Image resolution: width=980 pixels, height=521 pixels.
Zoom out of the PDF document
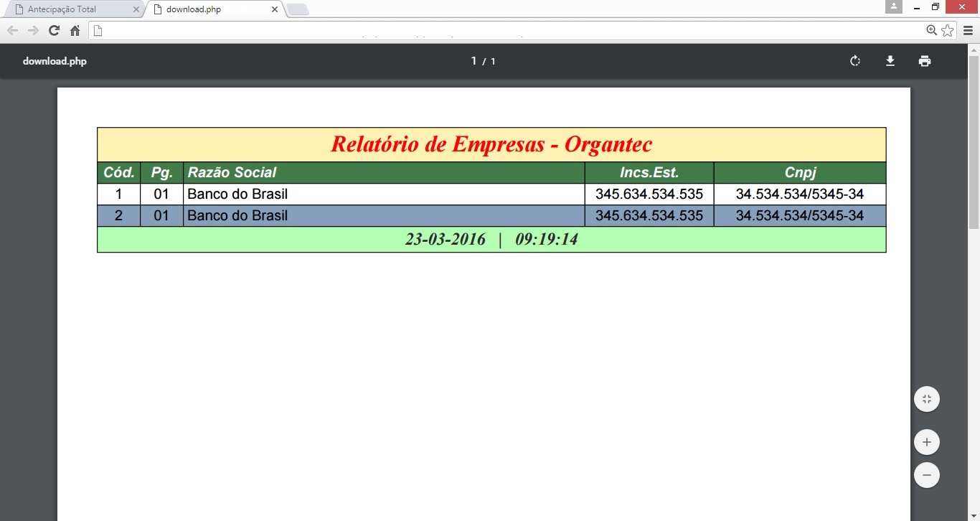pos(926,475)
